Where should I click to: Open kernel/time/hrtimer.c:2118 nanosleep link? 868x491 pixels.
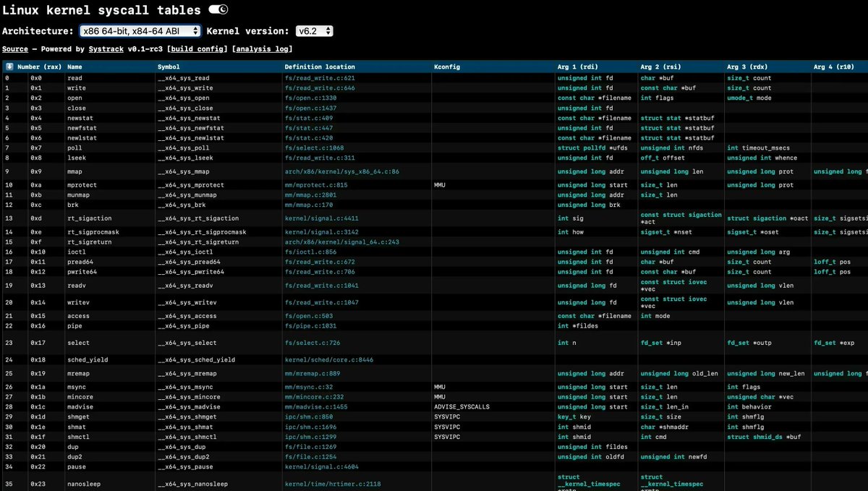(x=333, y=484)
